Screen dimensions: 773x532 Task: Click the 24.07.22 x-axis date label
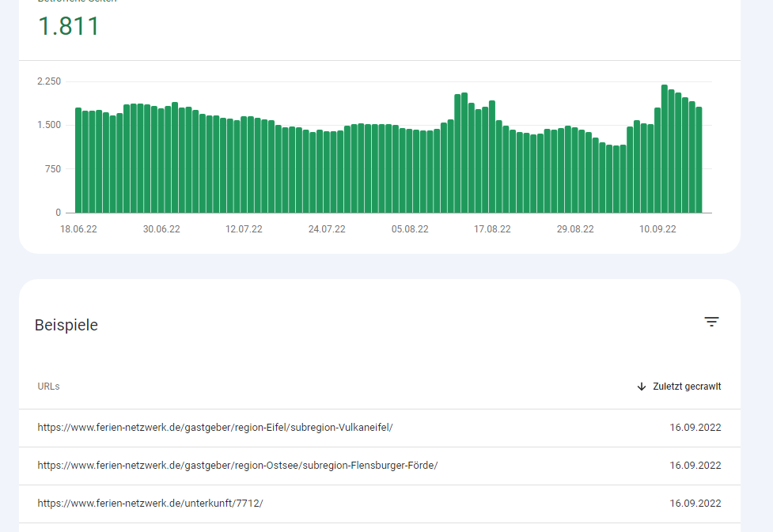click(327, 229)
